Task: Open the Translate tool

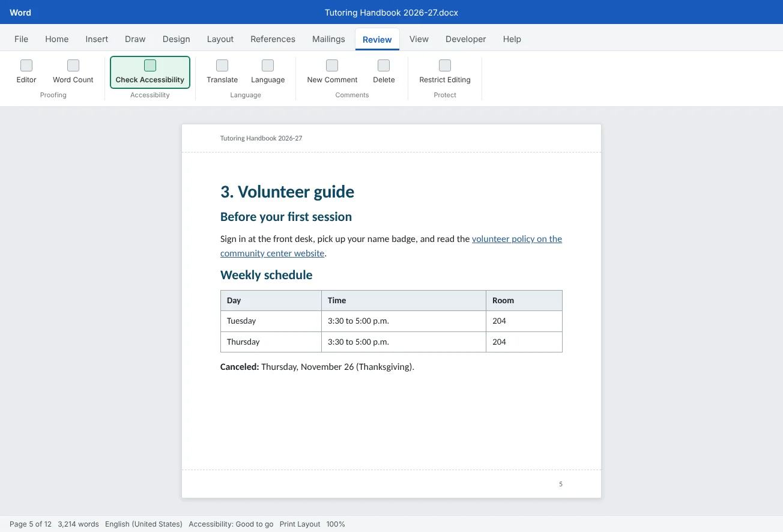Action: tap(222, 72)
